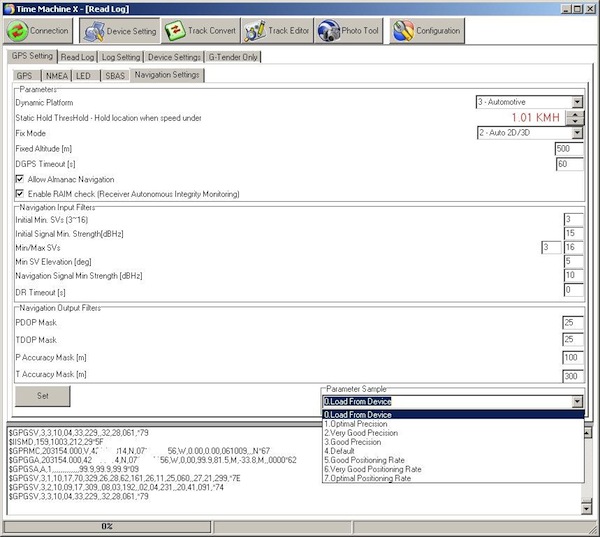The width and height of the screenshot is (600, 537).
Task: Expand the Dynamic Platform dropdown
Action: [577, 102]
